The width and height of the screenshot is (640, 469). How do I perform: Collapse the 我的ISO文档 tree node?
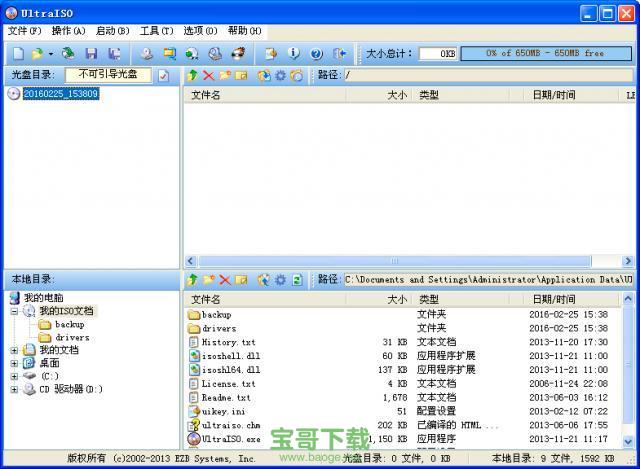click(x=14, y=312)
